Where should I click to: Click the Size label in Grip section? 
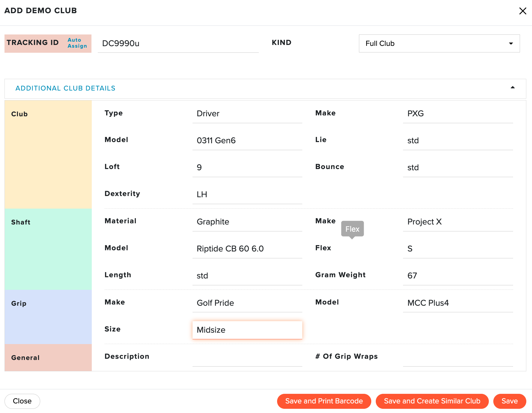(x=112, y=329)
